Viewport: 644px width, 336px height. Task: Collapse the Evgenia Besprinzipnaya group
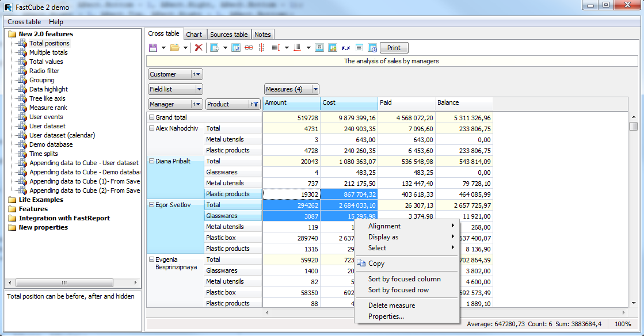[151, 259]
